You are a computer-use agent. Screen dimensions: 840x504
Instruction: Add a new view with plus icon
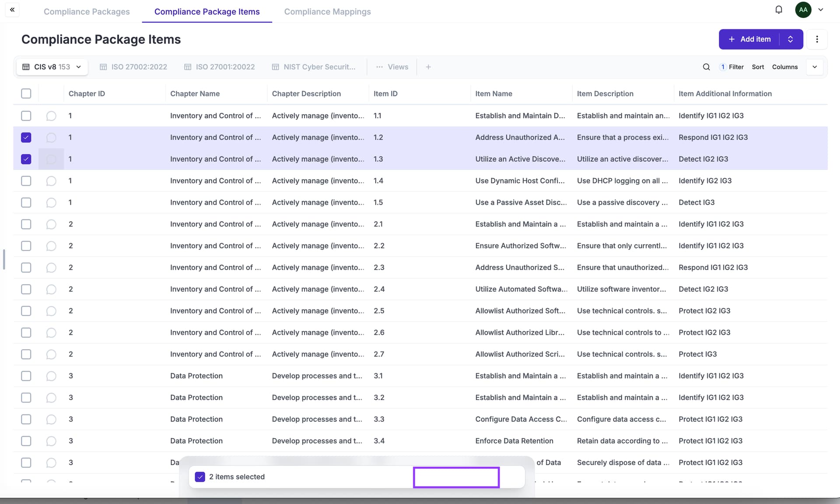pyautogui.click(x=428, y=67)
